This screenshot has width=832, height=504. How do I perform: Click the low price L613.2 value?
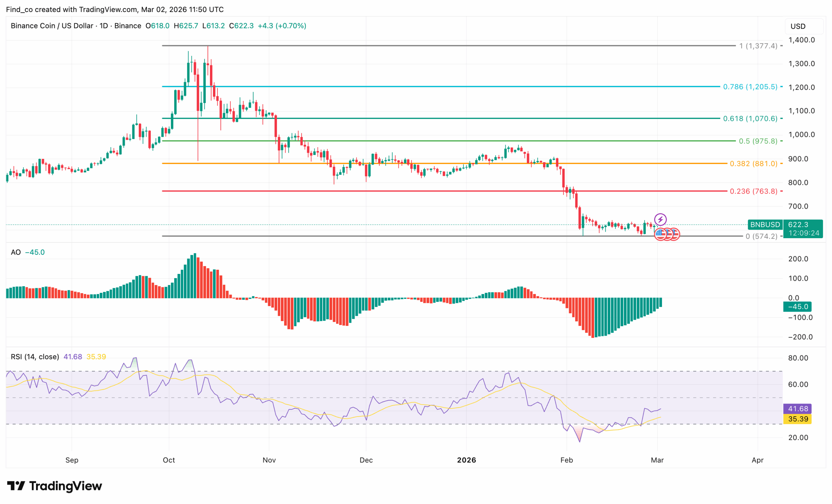pos(214,26)
